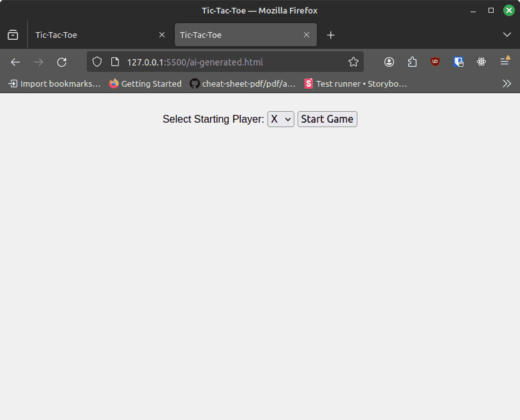Open the Bitwarden shield extension
Screen dimensions: 520x420
pos(458,62)
